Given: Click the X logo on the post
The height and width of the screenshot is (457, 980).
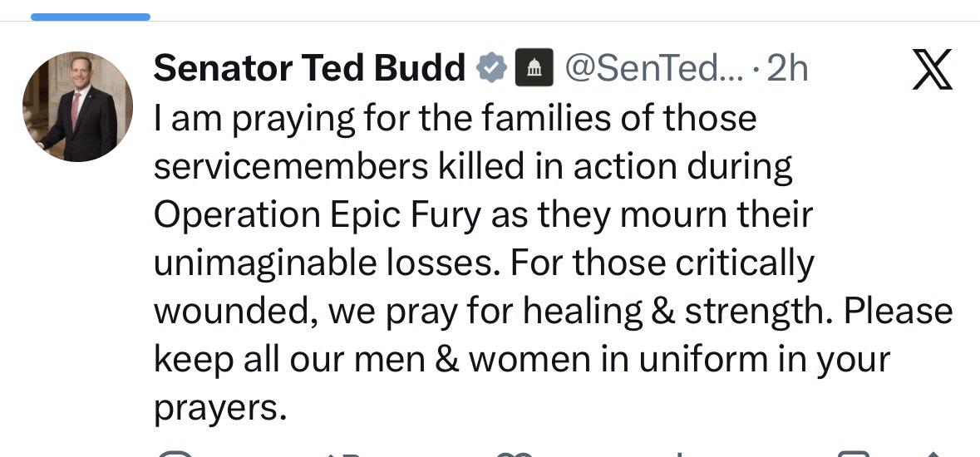Looking at the screenshot, I should click(x=932, y=69).
